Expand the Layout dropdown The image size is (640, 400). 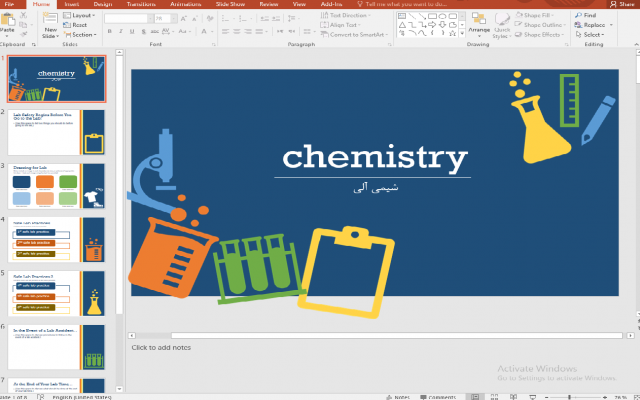(79, 15)
